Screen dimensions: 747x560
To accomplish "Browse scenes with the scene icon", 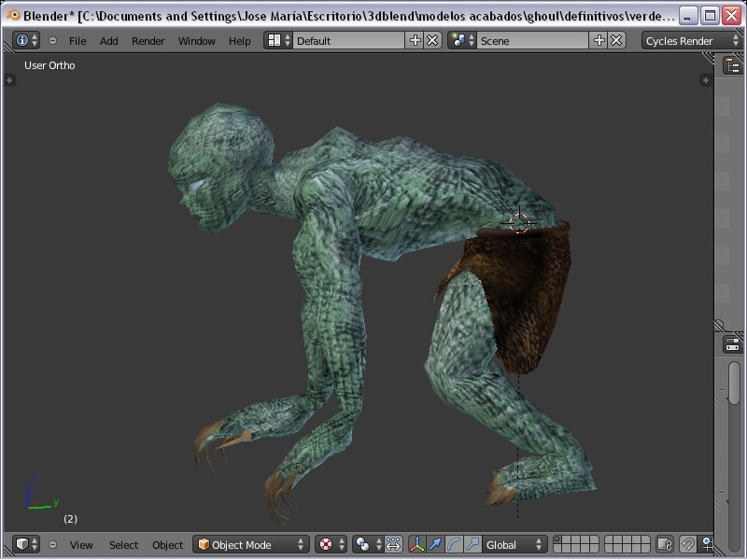I will 461,40.
